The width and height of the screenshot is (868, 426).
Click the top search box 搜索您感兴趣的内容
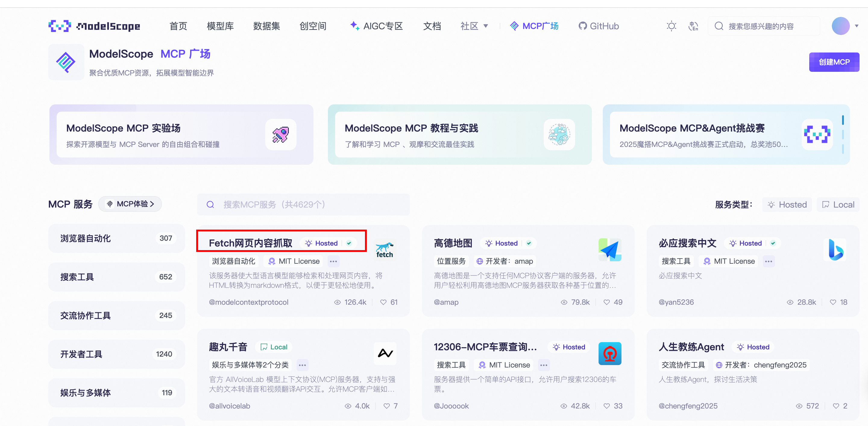(764, 26)
